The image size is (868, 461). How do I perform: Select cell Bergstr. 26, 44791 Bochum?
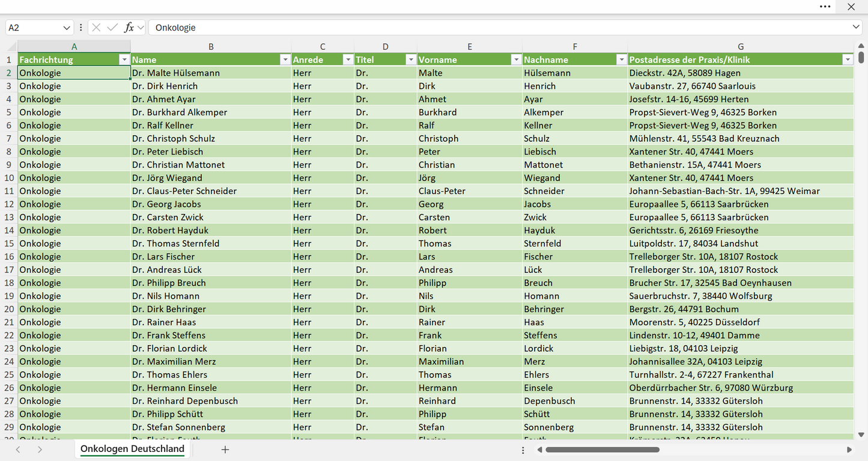741,309
